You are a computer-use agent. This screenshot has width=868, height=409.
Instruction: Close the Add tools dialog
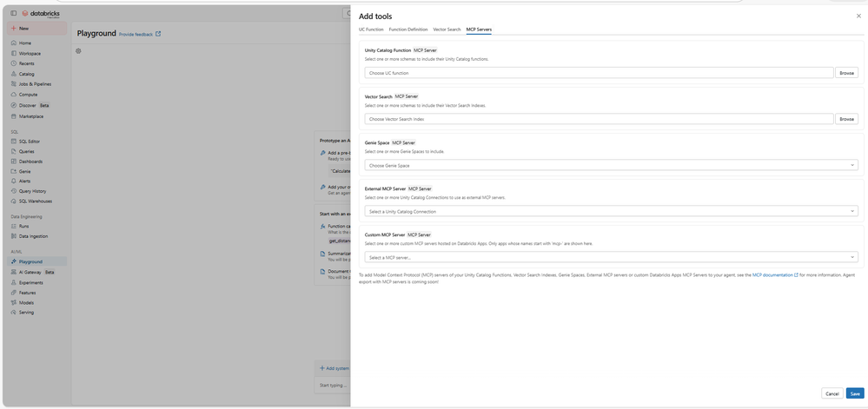click(x=858, y=16)
